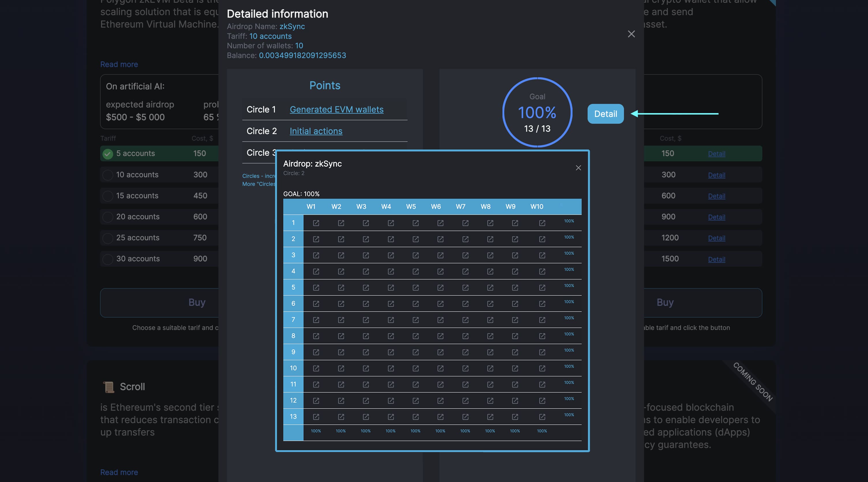868x482 pixels.
Task: Open external link icon for W9 row 11
Action: click(515, 384)
